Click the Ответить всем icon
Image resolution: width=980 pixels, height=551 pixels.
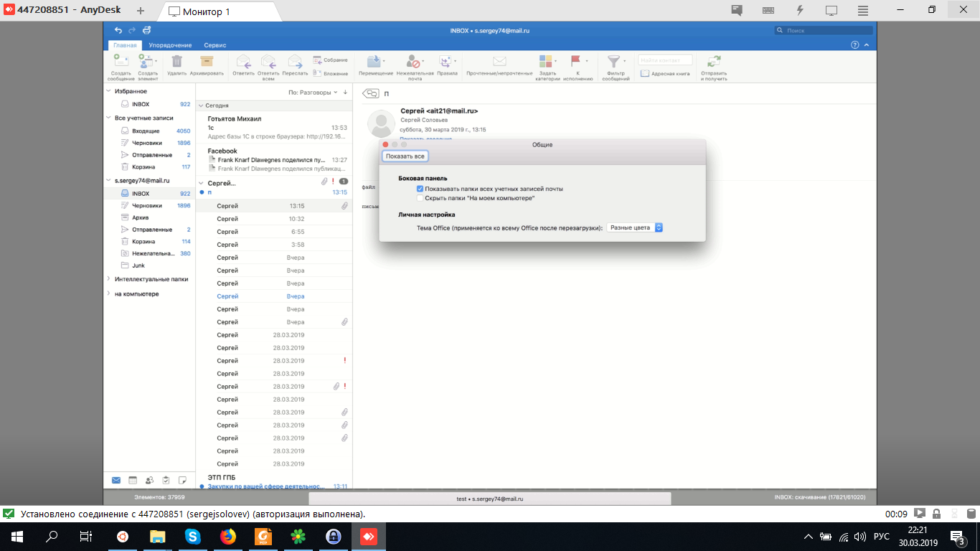(x=268, y=62)
